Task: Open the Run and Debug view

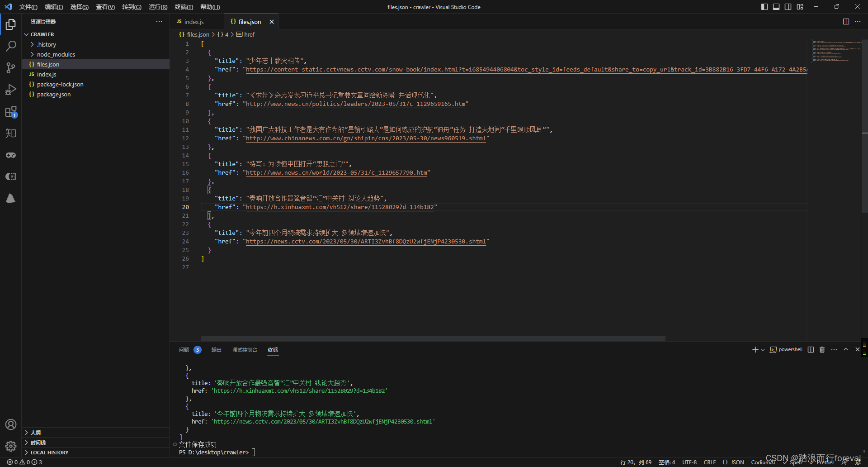Action: (x=11, y=90)
